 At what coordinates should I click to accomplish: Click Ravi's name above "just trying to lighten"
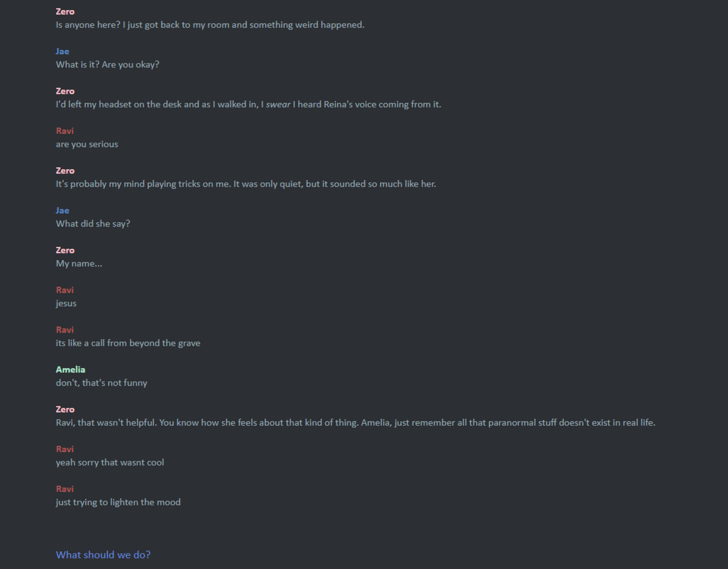(65, 489)
